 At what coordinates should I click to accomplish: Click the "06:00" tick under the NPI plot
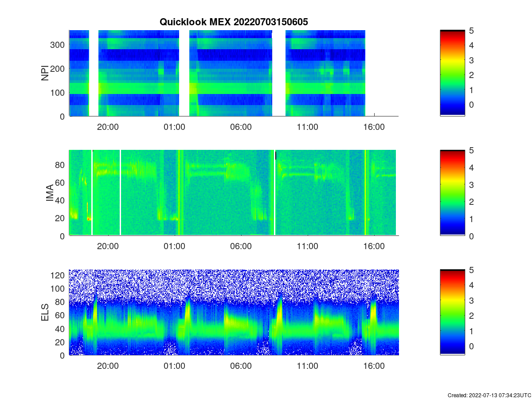[x=241, y=126]
